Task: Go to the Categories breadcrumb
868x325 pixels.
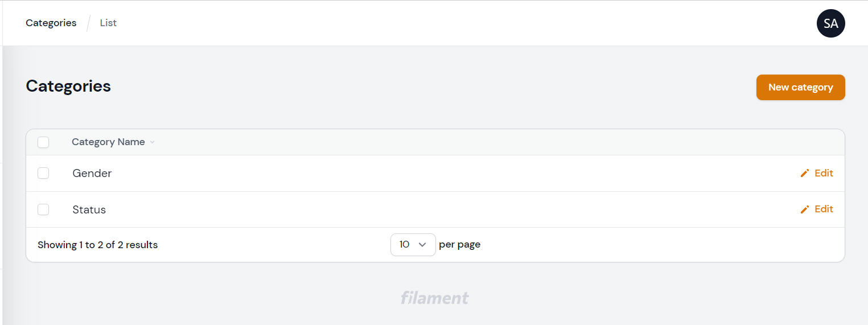Action: tap(51, 23)
